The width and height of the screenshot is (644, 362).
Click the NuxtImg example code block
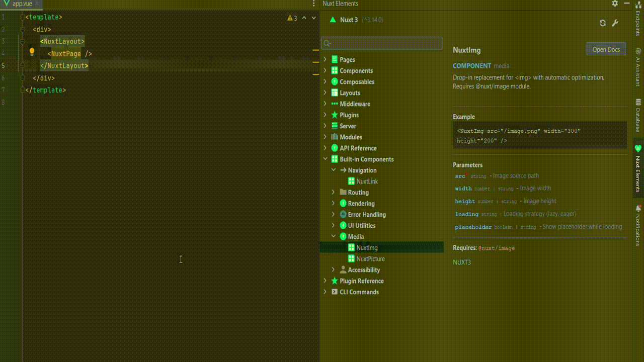(540, 135)
